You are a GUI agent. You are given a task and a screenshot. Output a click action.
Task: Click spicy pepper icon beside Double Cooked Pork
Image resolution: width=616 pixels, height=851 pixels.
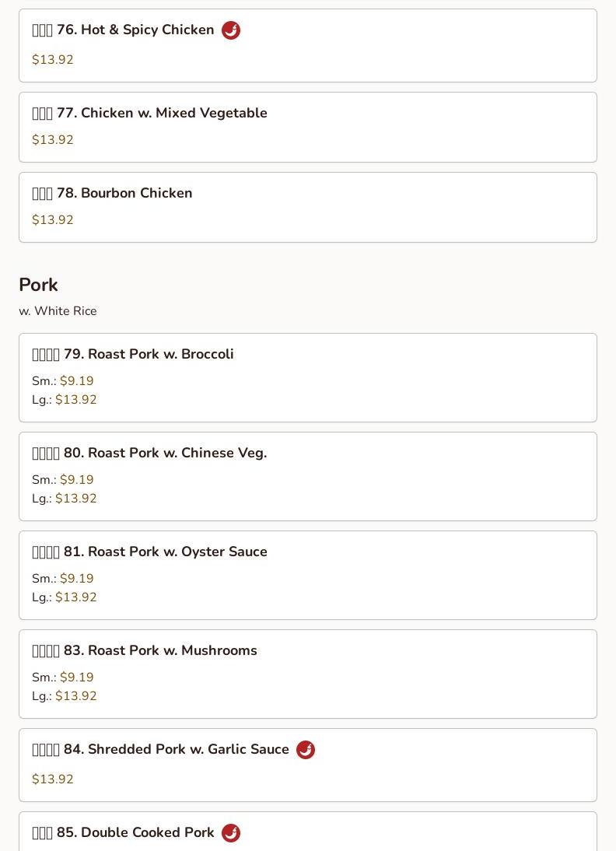[231, 833]
